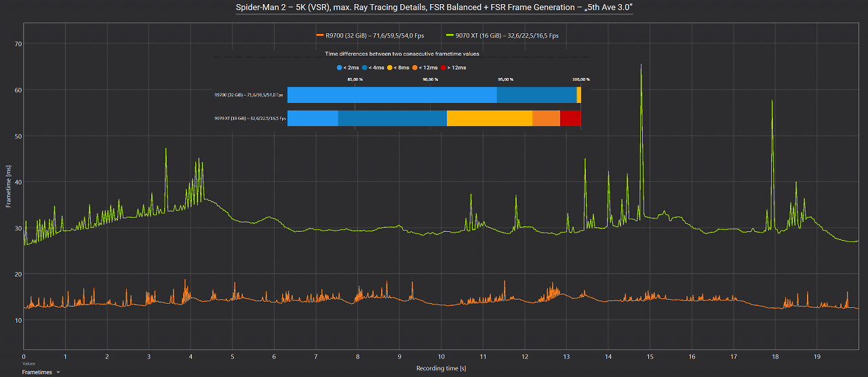The width and height of the screenshot is (868, 377).
Task: Toggle the '< 8ms' legend item
Action: pyautogui.click(x=399, y=68)
